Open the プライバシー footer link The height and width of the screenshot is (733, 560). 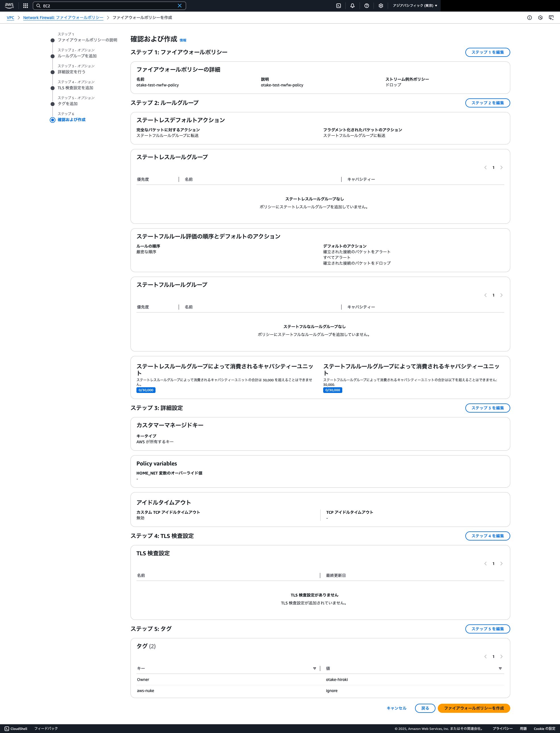(x=502, y=729)
